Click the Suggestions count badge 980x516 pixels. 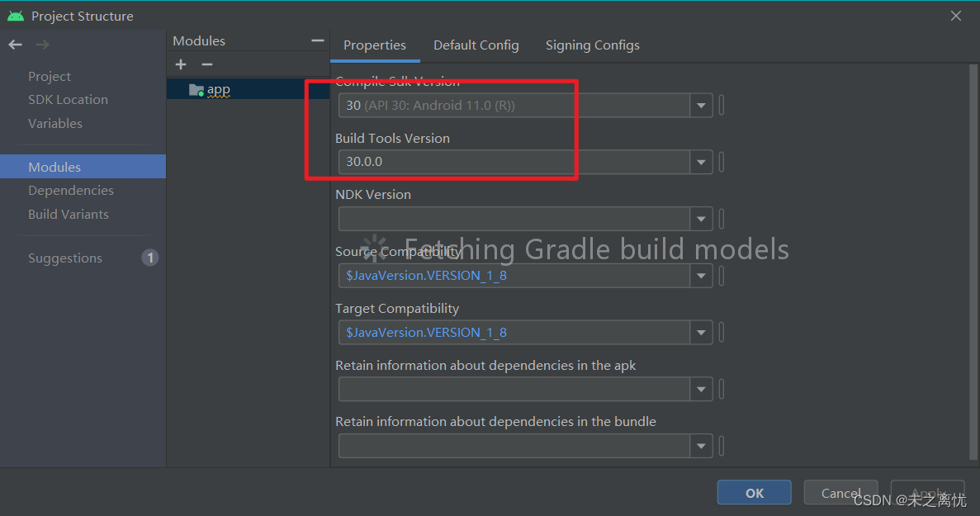150,258
